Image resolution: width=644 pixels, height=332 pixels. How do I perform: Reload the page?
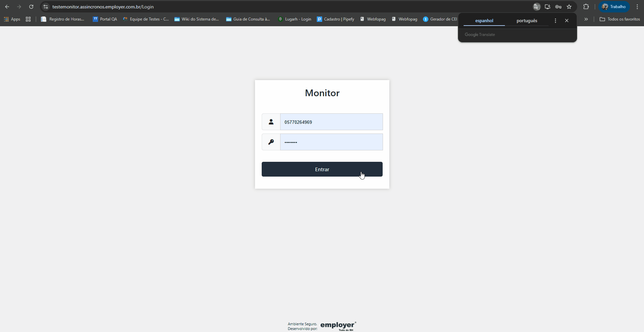[x=31, y=7]
